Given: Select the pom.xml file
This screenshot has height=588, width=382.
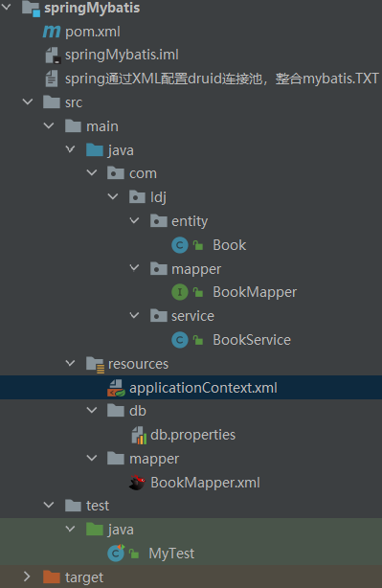Looking at the screenshot, I should pyautogui.click(x=93, y=32).
